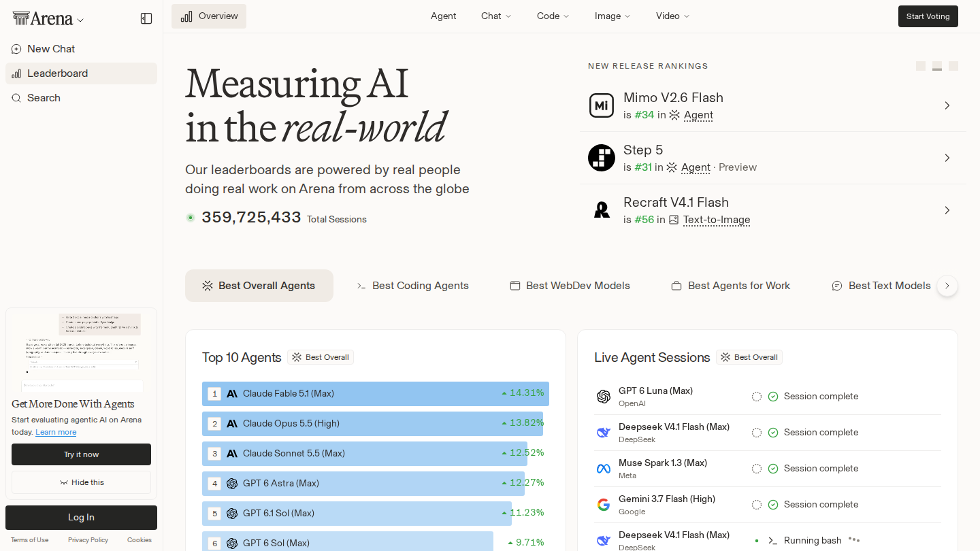Image resolution: width=980 pixels, height=551 pixels.
Task: Show more category tabs with the right arrow
Action: [947, 286]
